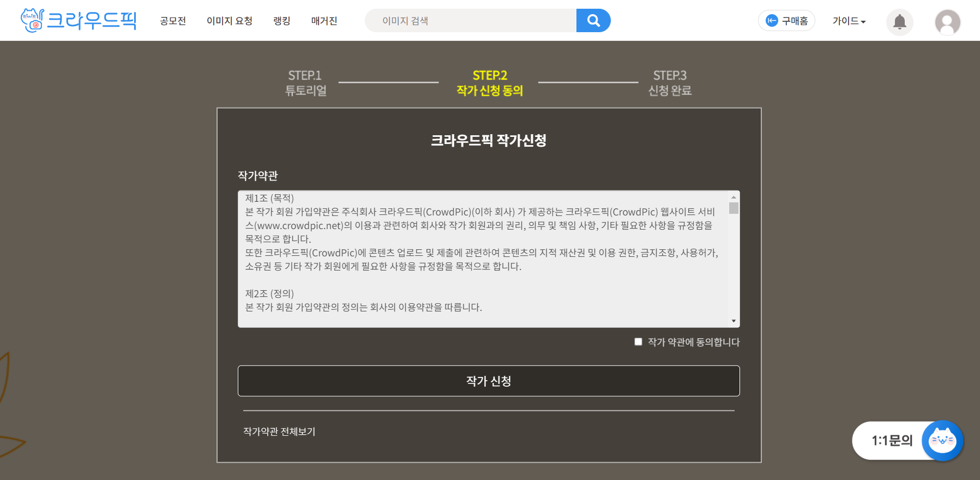Click the 1:1문의 label
This screenshot has width=980, height=480.
coord(892,440)
